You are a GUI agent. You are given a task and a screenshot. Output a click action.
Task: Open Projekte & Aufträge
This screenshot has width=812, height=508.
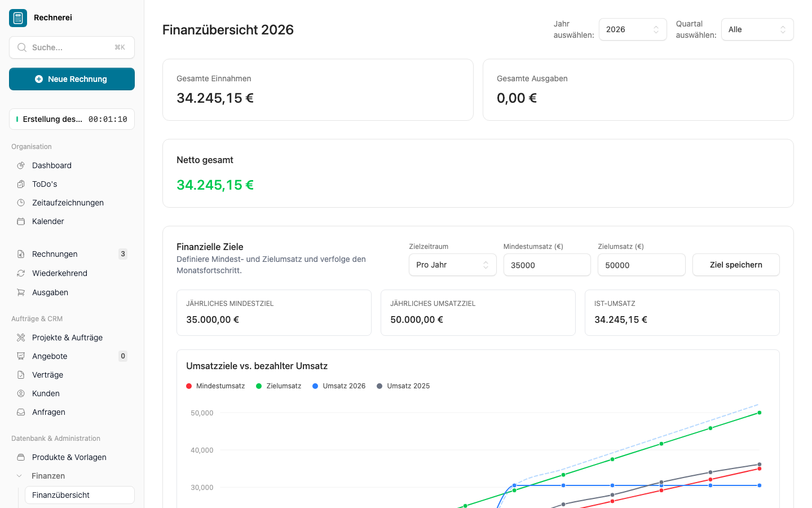[x=72, y=338]
